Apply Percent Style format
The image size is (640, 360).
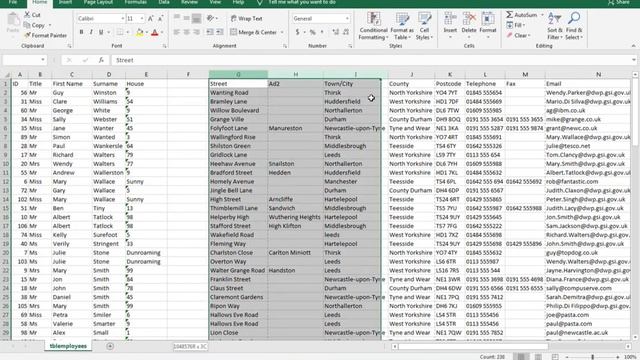(312, 32)
